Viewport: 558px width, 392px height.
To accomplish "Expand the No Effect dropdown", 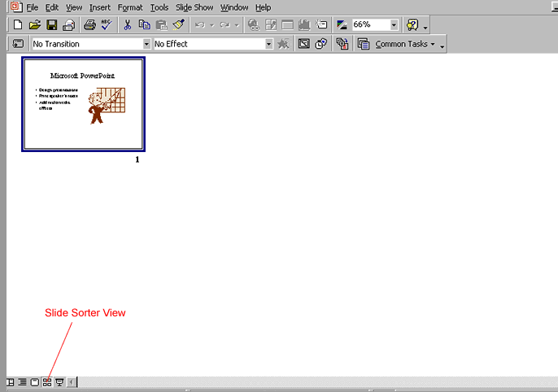I will pos(268,44).
